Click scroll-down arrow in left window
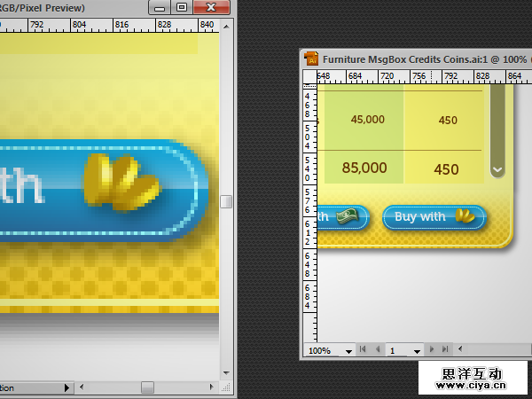Viewport: 532px width, 399px height. [226, 373]
